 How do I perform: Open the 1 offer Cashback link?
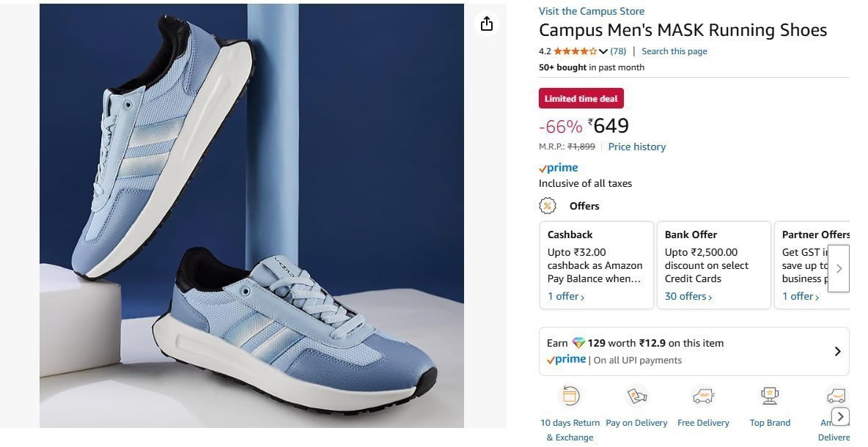[x=566, y=296]
